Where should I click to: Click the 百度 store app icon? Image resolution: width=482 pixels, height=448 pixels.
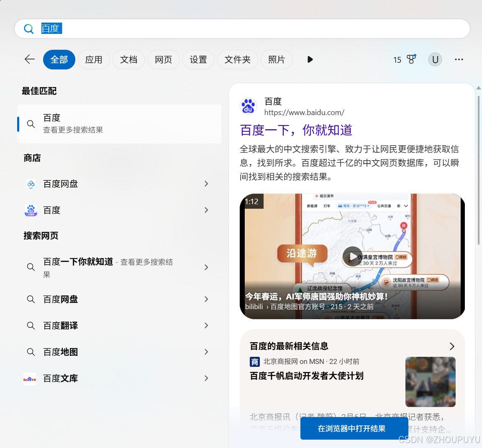click(x=31, y=210)
